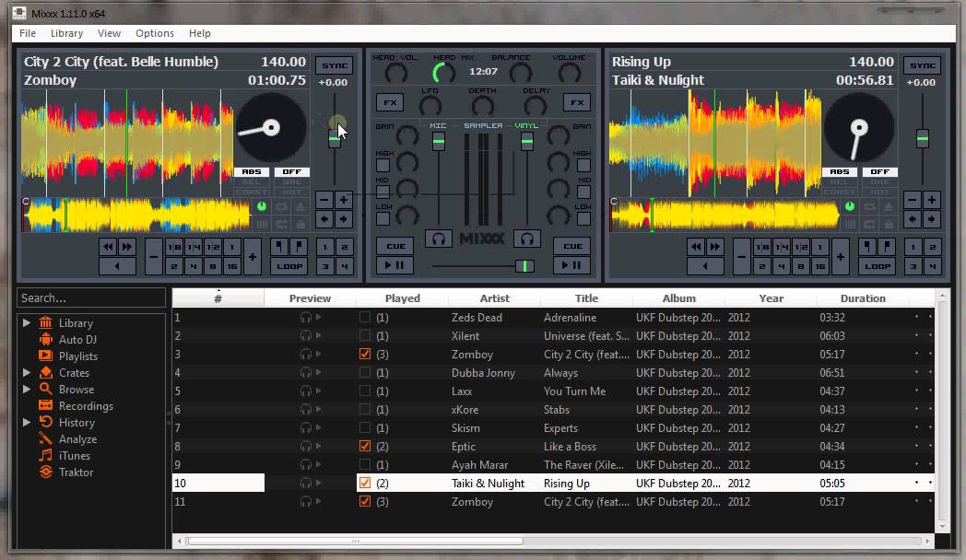This screenshot has height=560, width=966.
Task: Click right deck headphone pre-listen button
Action: [527, 239]
